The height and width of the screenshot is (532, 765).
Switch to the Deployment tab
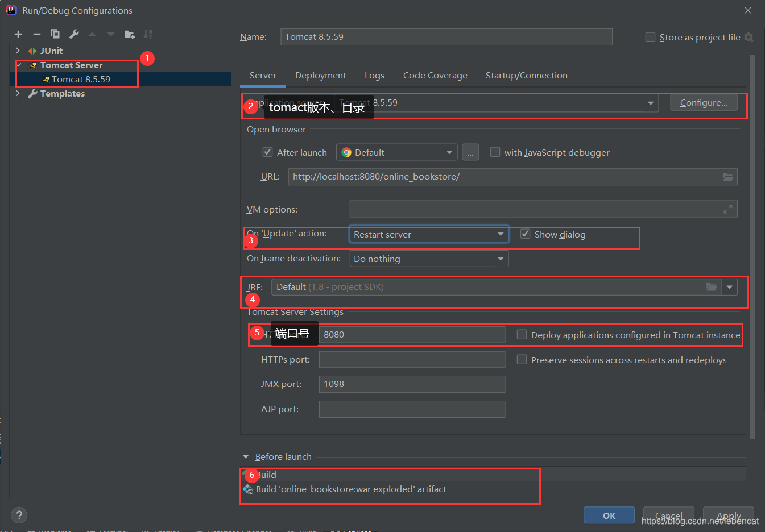click(x=321, y=75)
